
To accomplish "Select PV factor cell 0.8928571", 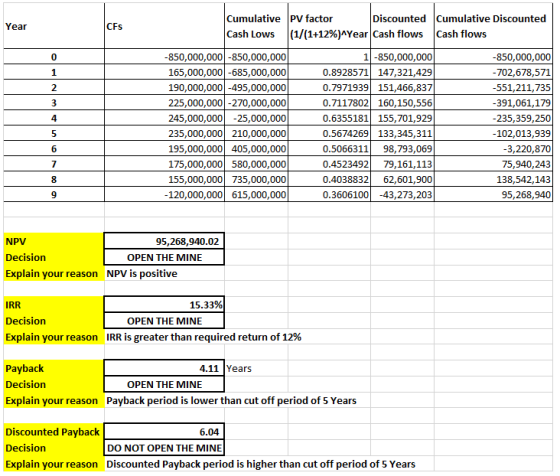I will 329,72.
